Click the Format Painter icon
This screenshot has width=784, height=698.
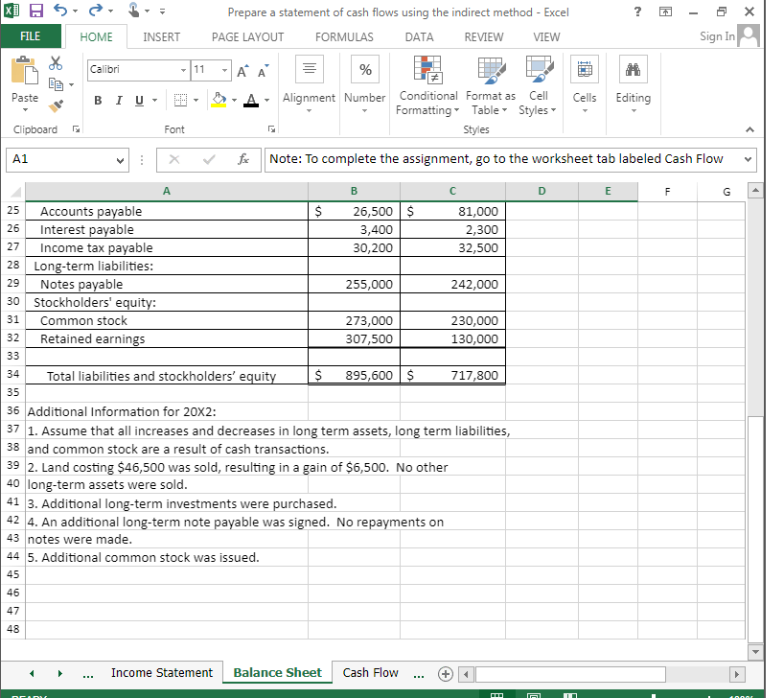point(55,106)
